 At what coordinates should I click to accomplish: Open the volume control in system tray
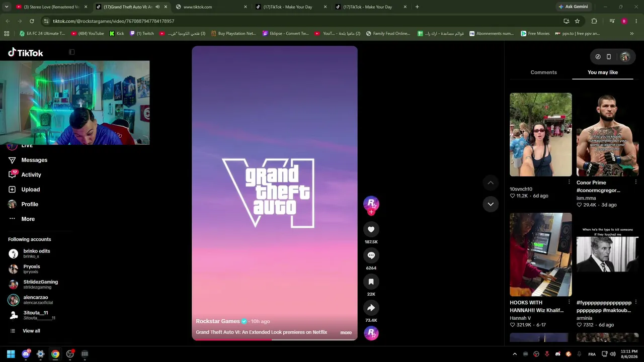click(x=613, y=354)
